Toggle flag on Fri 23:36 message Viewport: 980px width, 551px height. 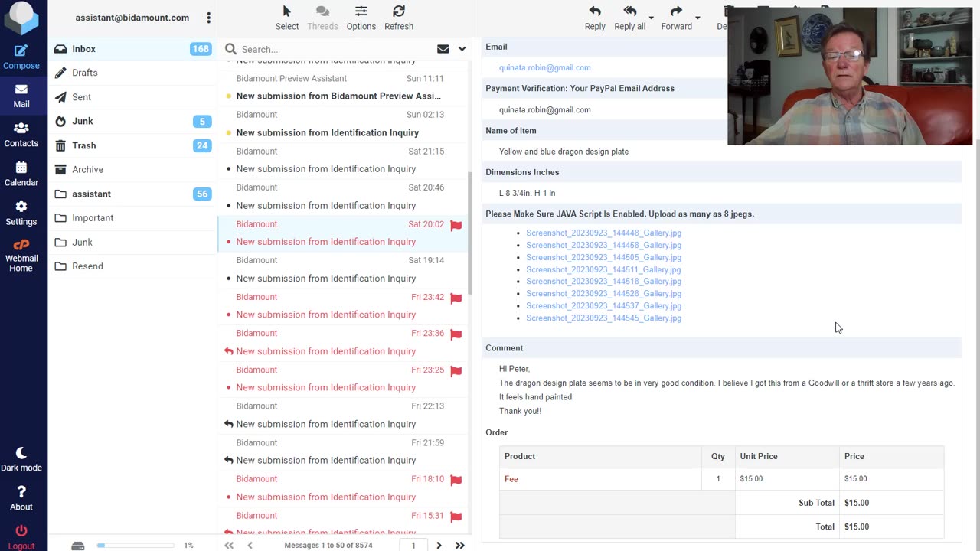click(456, 334)
